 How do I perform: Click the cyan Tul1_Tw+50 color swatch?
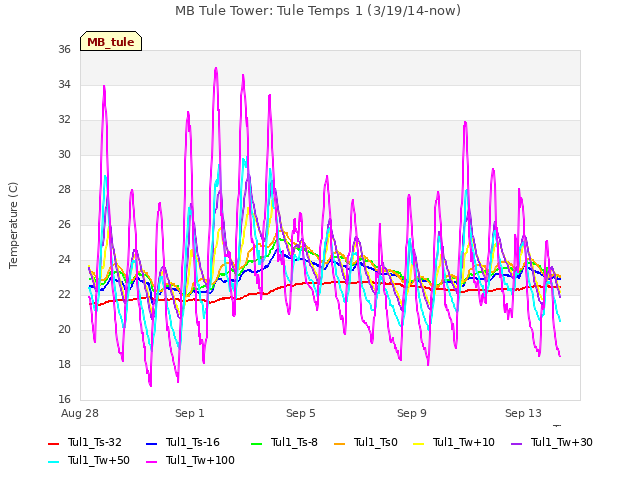(x=53, y=462)
